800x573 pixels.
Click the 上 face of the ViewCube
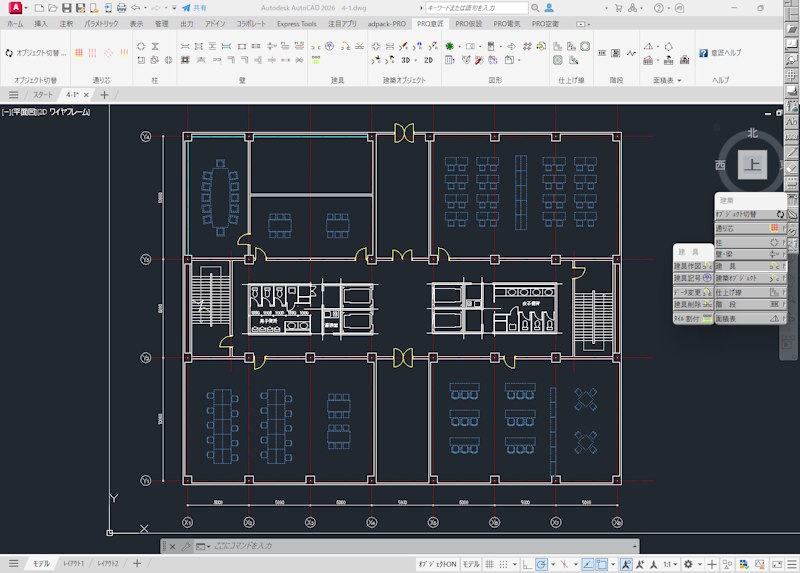click(753, 165)
